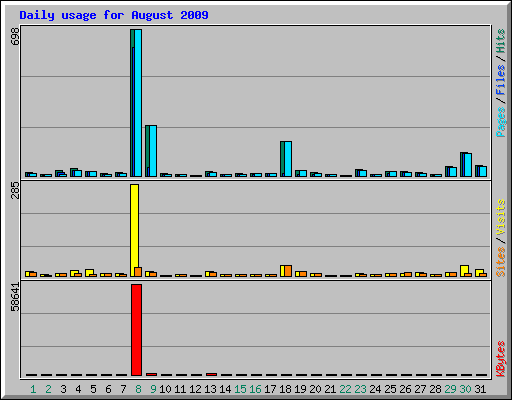Viewport: 512px width, 400px height.
Task: Click day label 11 on the x-axis
Action: (180, 389)
